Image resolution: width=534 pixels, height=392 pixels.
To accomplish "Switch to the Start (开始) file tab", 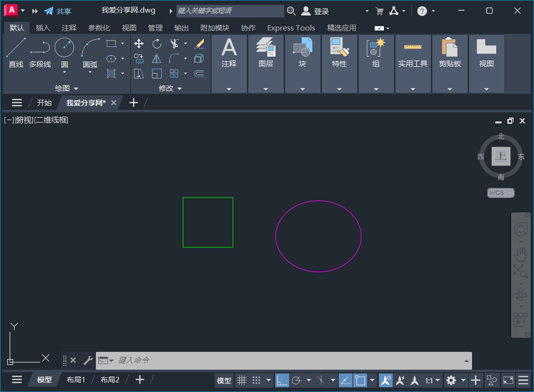I will (44, 103).
